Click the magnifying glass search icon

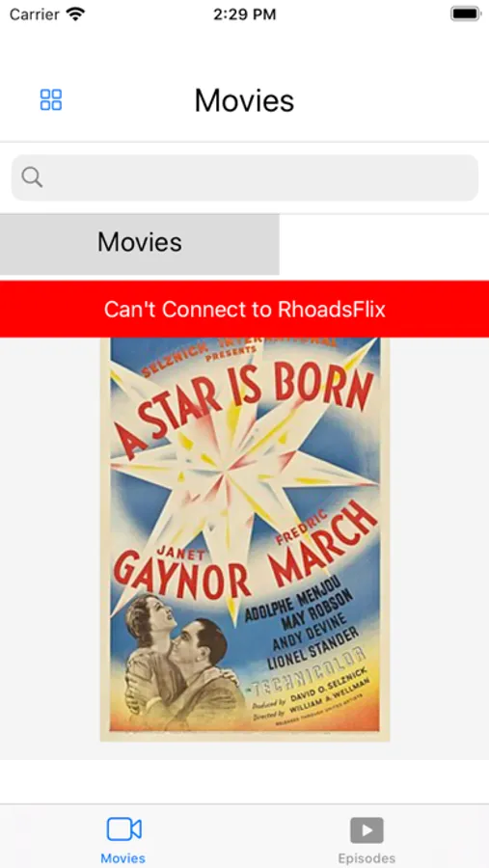(x=32, y=177)
